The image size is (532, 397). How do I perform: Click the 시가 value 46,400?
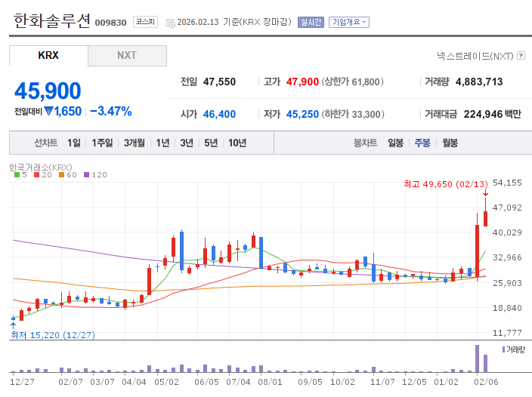[219, 114]
